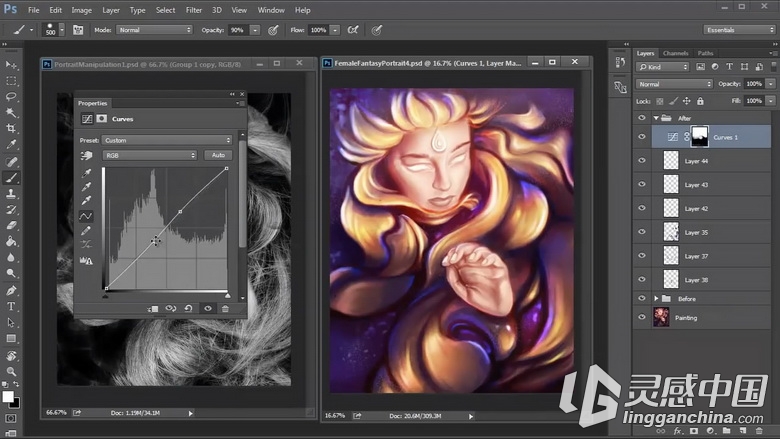Viewport: 780px width, 439px height.
Task: Open the layer blend mode Normal dropdown
Action: [674, 84]
